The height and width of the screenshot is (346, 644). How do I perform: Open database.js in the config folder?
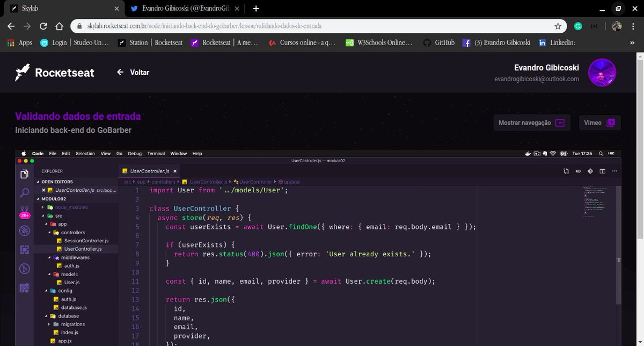click(70, 307)
